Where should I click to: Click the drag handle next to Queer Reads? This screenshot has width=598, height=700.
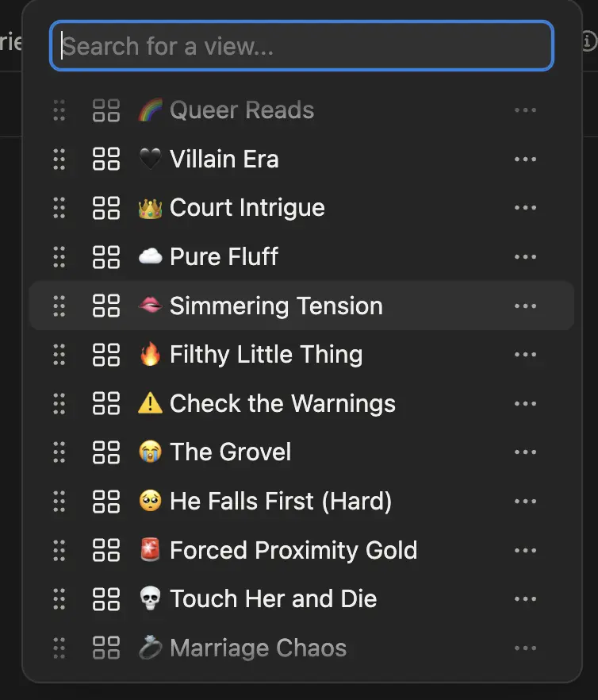click(59, 110)
